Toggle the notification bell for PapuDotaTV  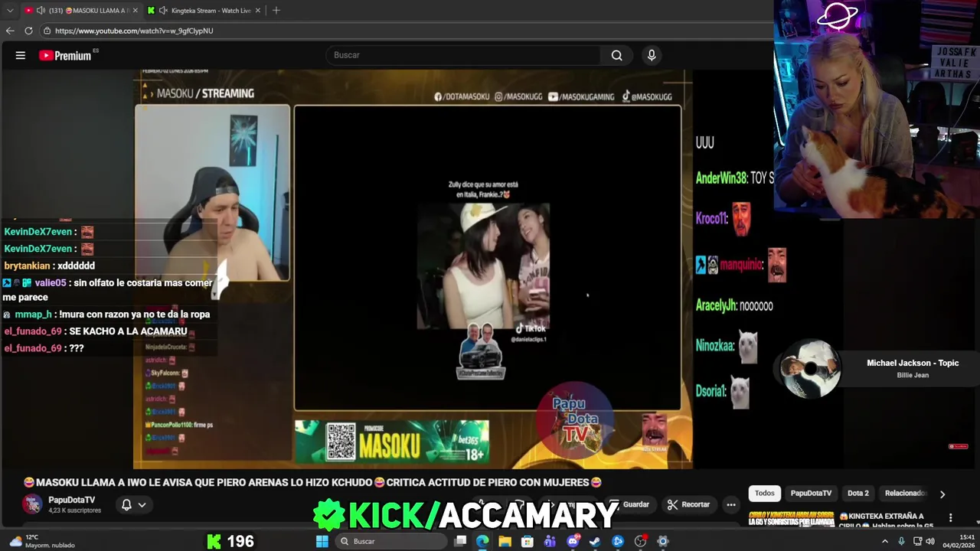[127, 504]
